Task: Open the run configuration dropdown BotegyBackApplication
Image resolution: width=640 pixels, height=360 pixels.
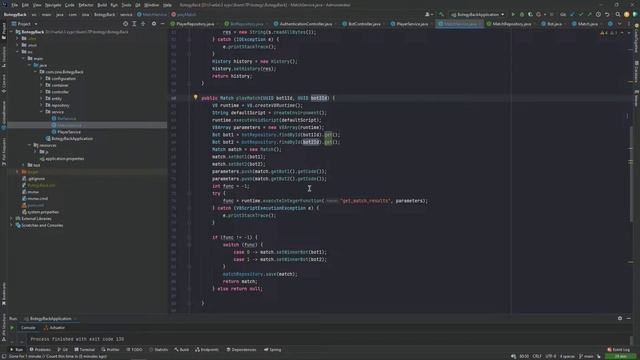Action: tap(477, 14)
